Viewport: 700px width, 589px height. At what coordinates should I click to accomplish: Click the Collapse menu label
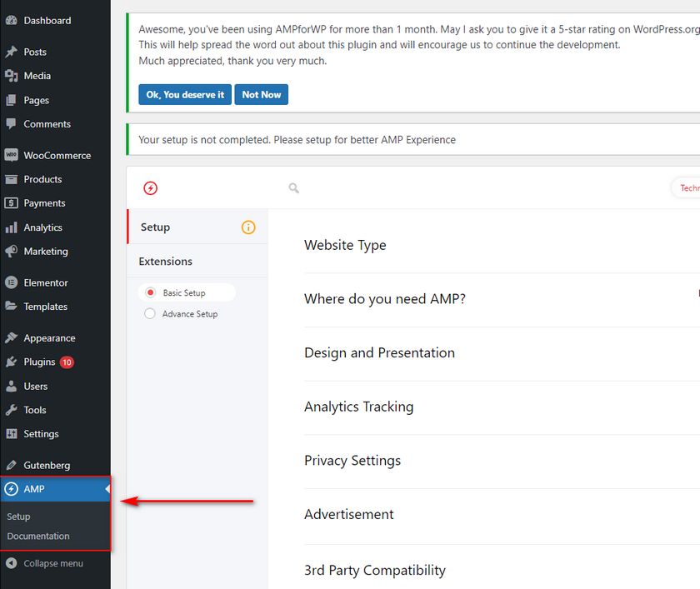53,563
